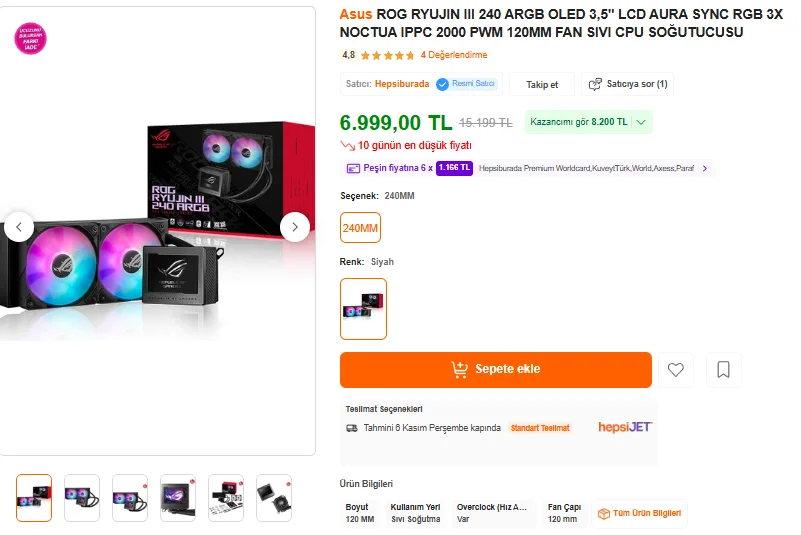
Task: Click the pink return-guarantee badge on image
Action: click(31, 38)
